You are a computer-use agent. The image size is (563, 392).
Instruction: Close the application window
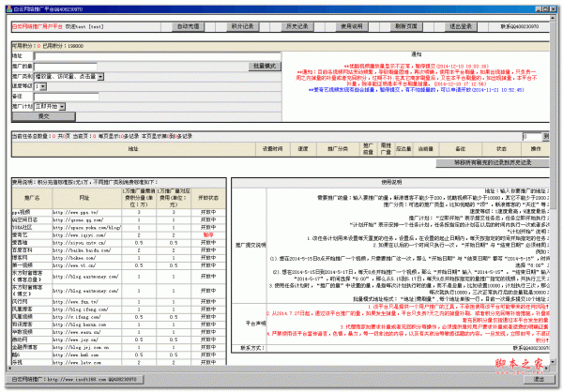pyautogui.click(x=555, y=5)
